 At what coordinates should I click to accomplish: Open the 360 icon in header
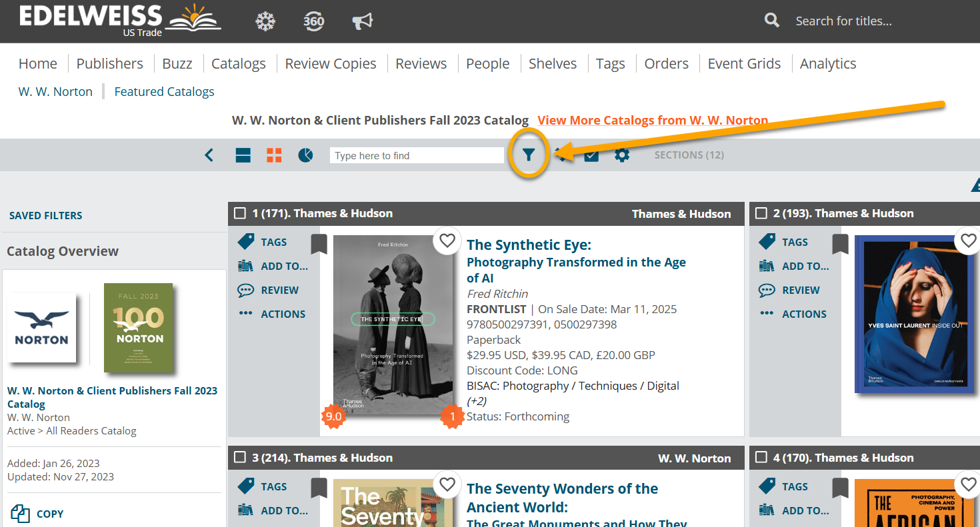pyautogui.click(x=313, y=21)
